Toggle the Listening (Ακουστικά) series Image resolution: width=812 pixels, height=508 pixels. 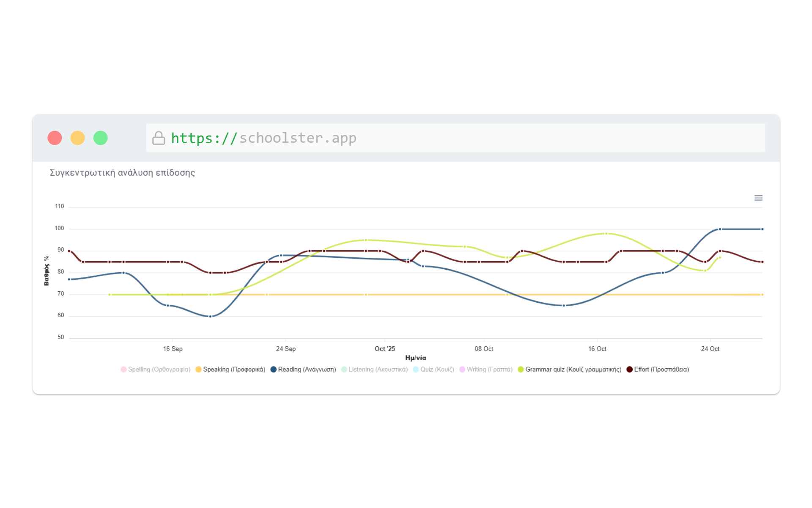pyautogui.click(x=375, y=370)
